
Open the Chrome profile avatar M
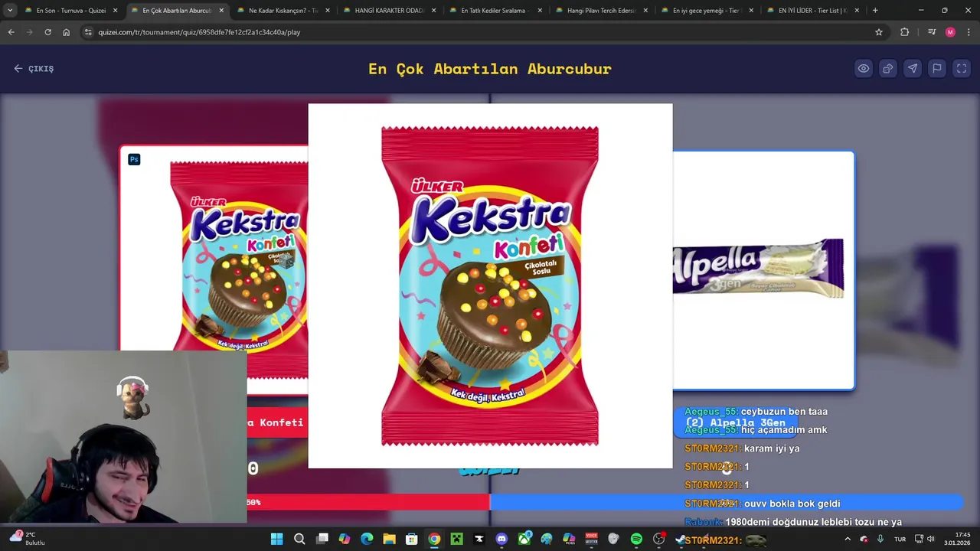pos(950,32)
